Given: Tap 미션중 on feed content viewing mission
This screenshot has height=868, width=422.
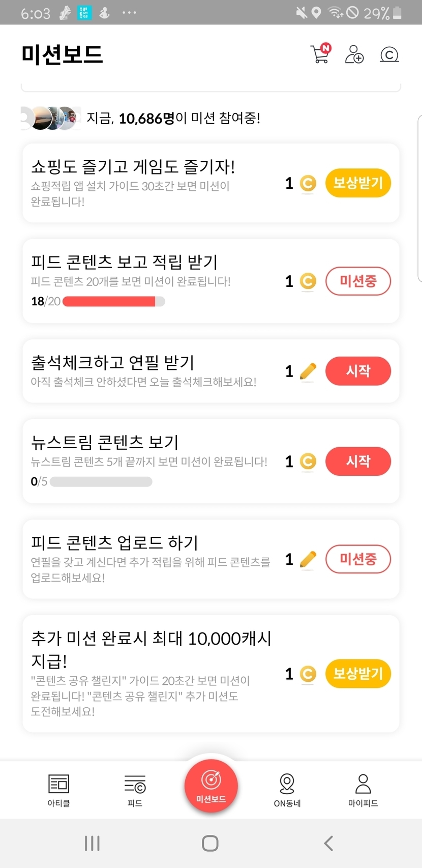Looking at the screenshot, I should (358, 281).
